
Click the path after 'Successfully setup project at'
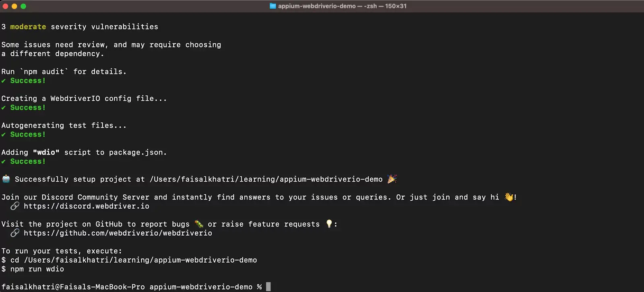pos(266,179)
